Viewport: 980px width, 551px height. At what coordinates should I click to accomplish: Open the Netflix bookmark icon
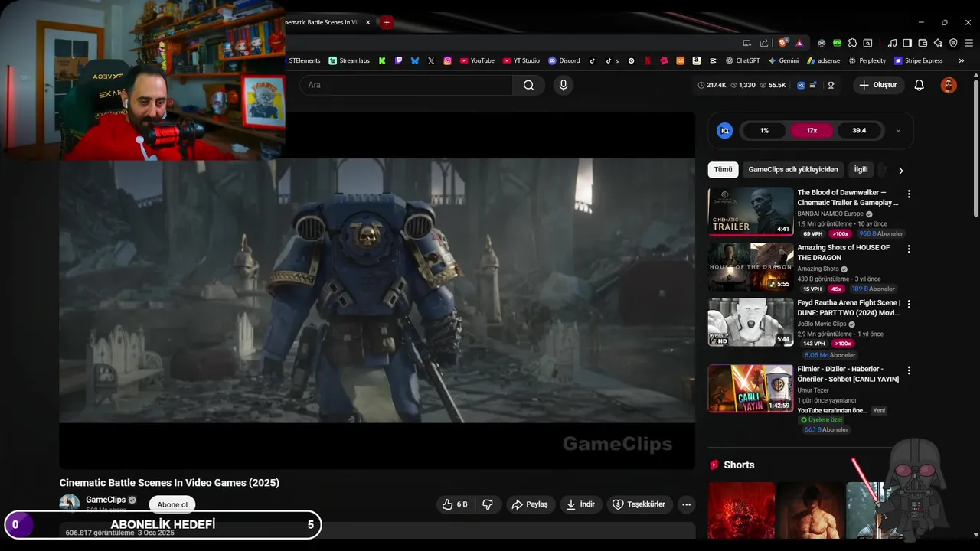648,60
